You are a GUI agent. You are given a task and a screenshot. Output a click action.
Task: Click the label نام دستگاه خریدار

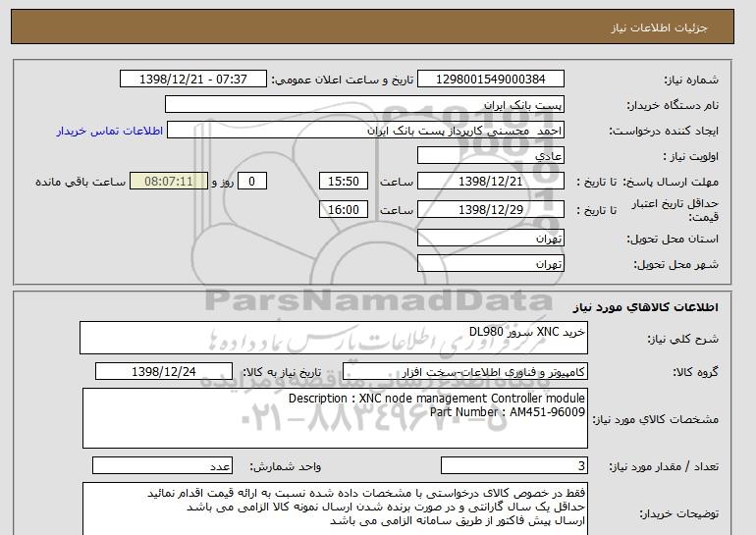point(673,105)
